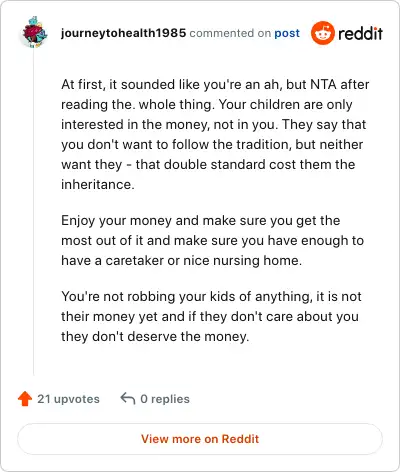Click the orange upvote arrow icon
Screen dimensions: 400x472
pyautogui.click(x=25, y=399)
